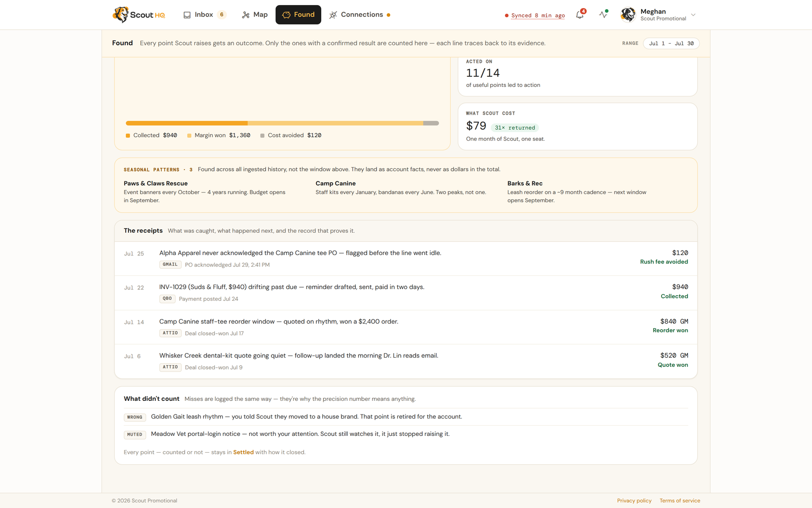Click the ATTIO tag for Jul 9 deal

click(x=170, y=367)
